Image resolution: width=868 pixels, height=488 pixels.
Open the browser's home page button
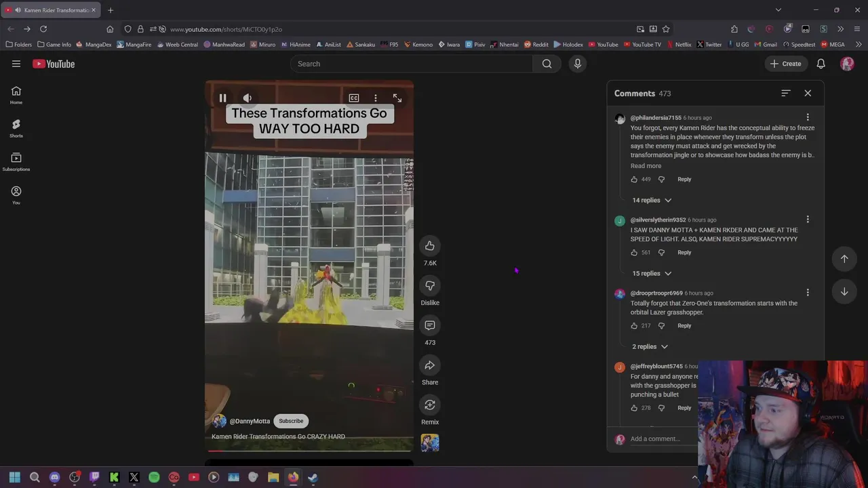coord(110,29)
